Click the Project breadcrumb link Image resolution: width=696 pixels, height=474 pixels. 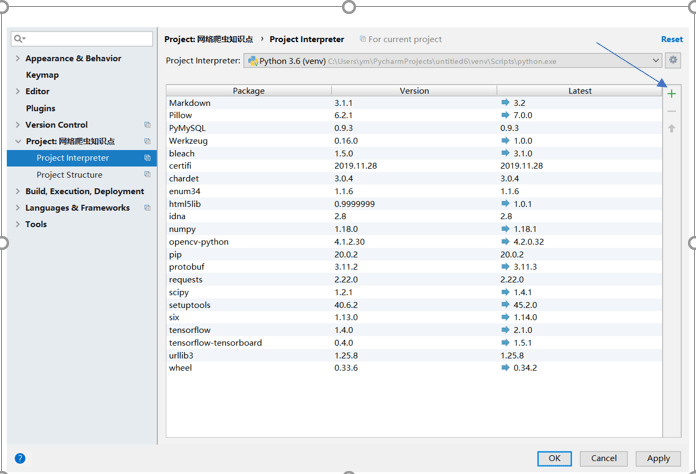(x=209, y=39)
